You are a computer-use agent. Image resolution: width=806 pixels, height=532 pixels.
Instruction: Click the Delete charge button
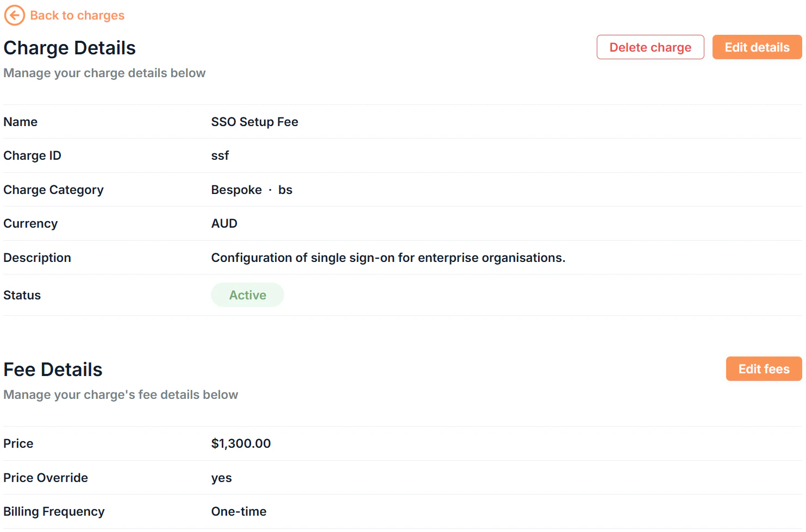650,47
